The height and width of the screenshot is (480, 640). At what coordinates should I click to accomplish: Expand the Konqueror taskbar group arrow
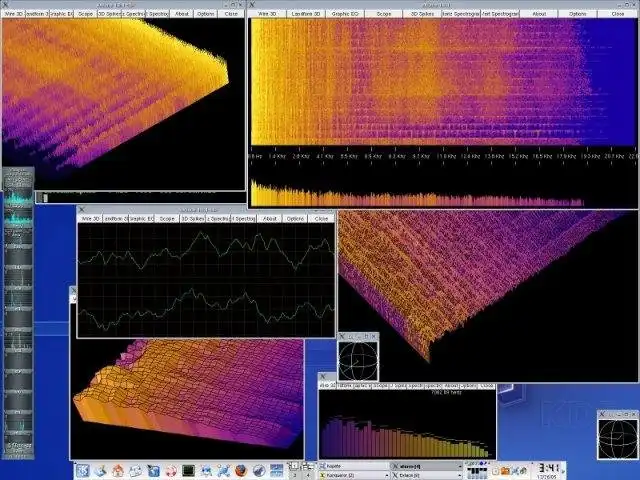click(x=387, y=476)
